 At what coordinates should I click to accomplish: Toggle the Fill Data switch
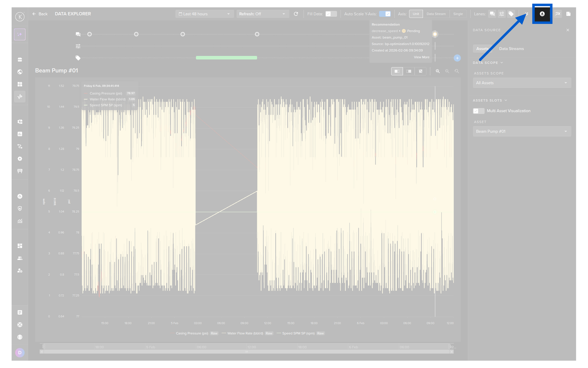331,14
